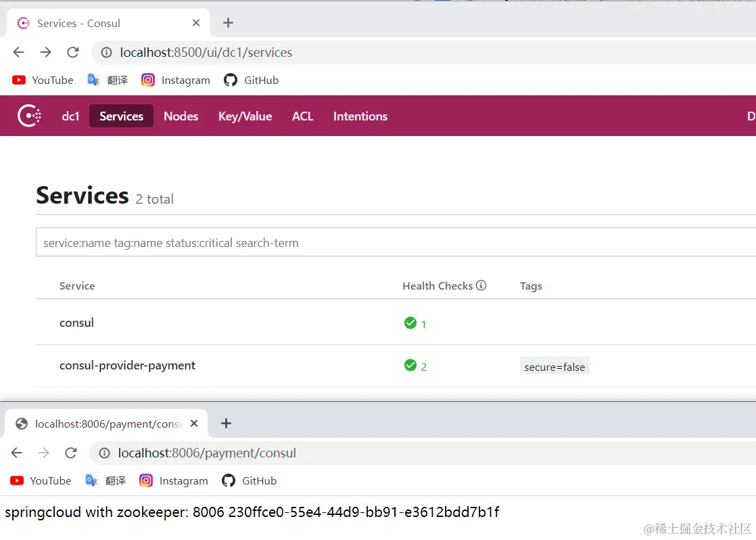The width and height of the screenshot is (756, 540).
Task: Select the localhost:8006/payment/consul browser tab
Action: (106, 424)
